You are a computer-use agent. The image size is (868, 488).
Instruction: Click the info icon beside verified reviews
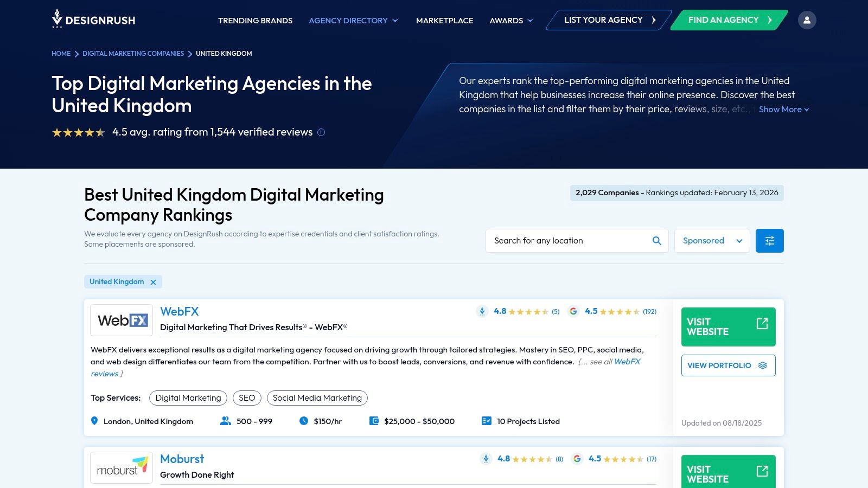[x=321, y=132]
